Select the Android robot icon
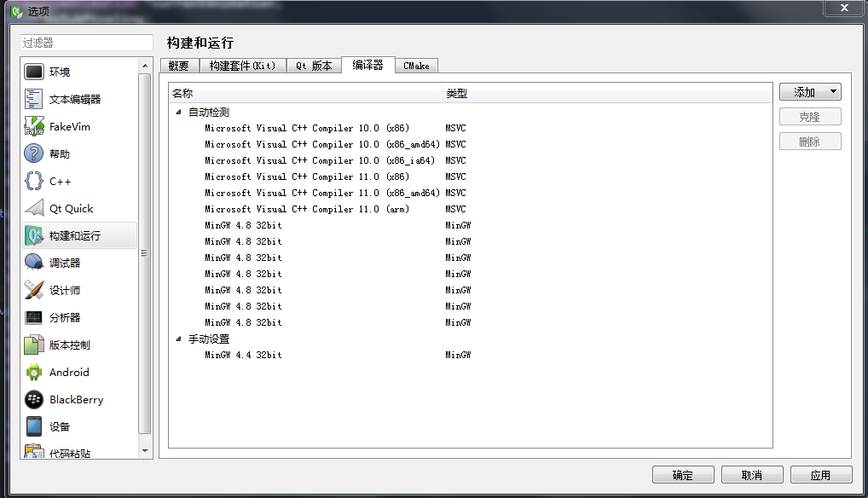This screenshot has width=868, height=498. tap(34, 372)
